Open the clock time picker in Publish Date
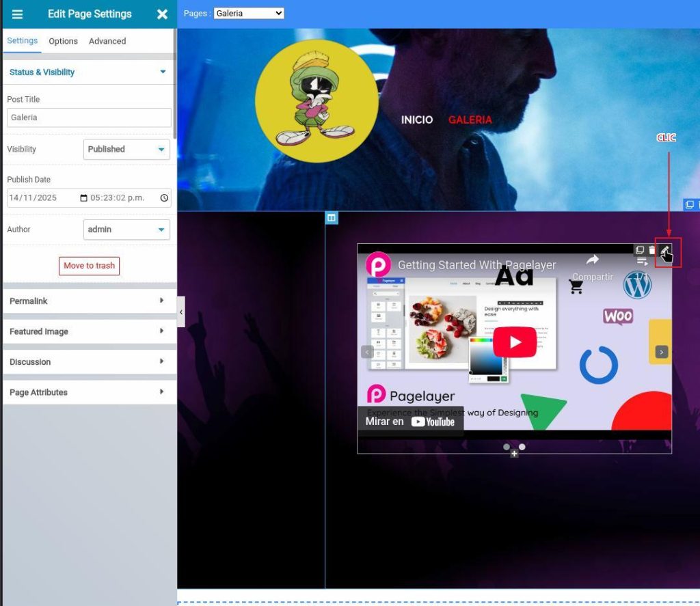 (164, 198)
